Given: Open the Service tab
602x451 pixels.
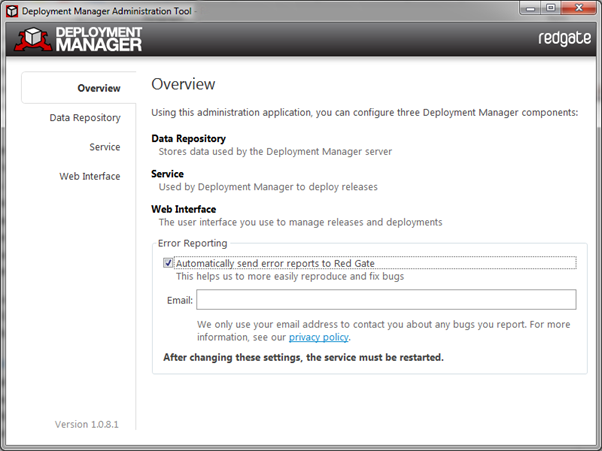Looking at the screenshot, I should (105, 147).
